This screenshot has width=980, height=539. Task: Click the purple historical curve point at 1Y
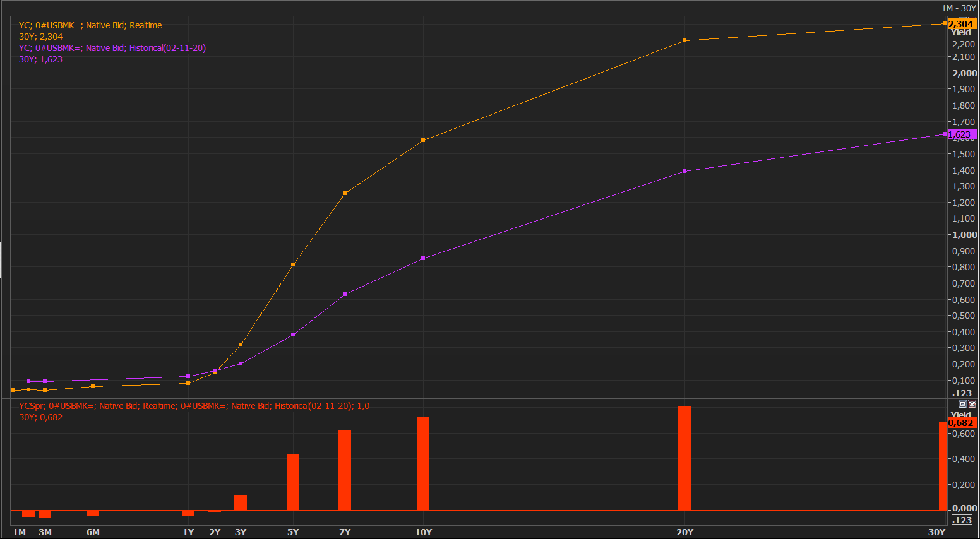(188, 376)
